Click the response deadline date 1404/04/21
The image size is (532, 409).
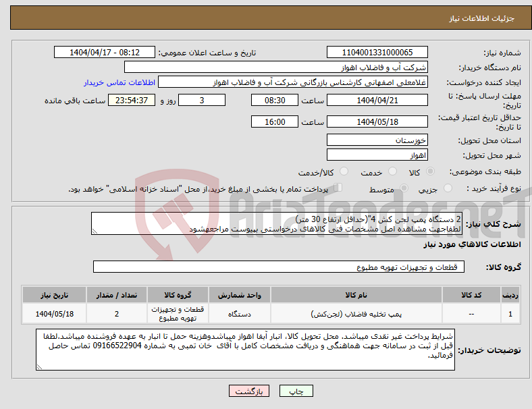click(x=377, y=100)
